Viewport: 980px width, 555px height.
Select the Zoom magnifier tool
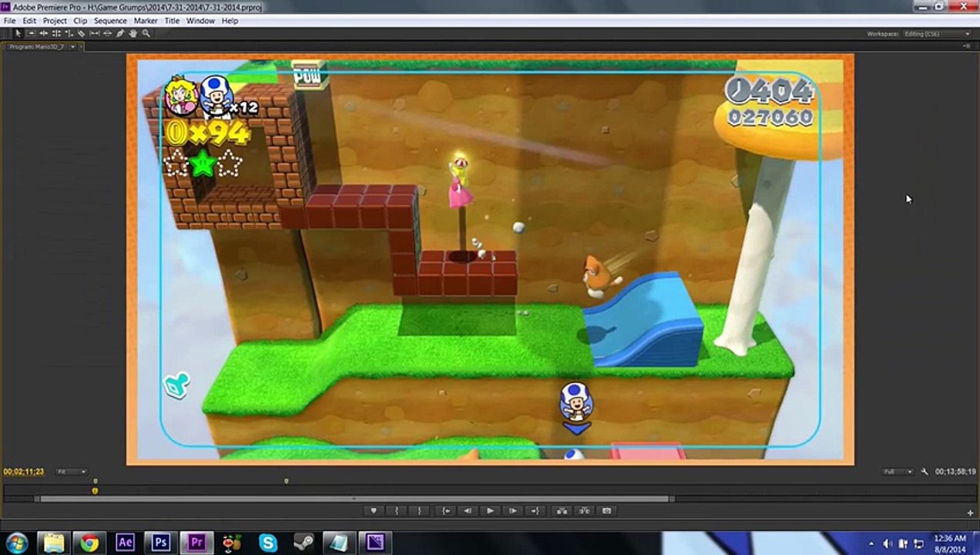146,33
